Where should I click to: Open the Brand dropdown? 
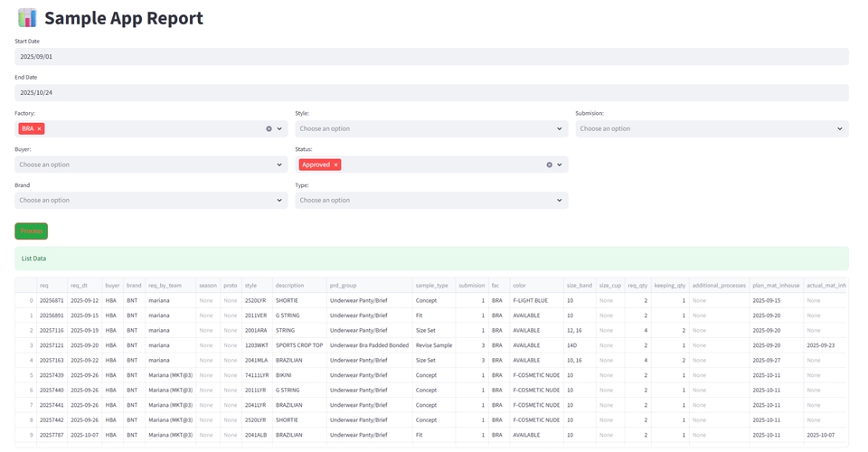[150, 201]
